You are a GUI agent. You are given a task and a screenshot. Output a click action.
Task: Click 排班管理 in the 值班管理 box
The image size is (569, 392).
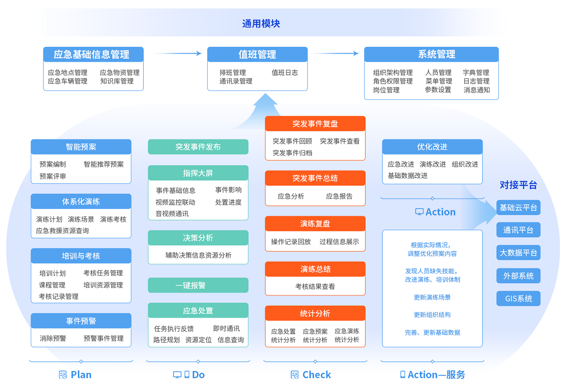[x=232, y=72]
